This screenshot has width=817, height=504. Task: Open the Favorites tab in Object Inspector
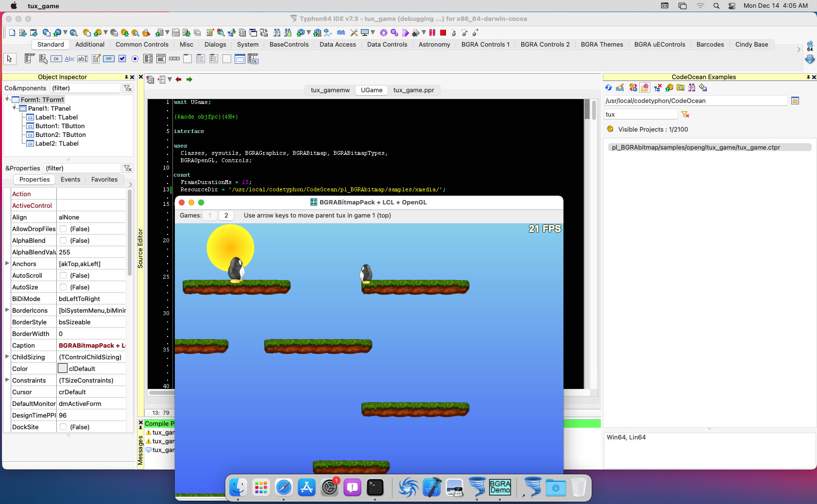104,179
